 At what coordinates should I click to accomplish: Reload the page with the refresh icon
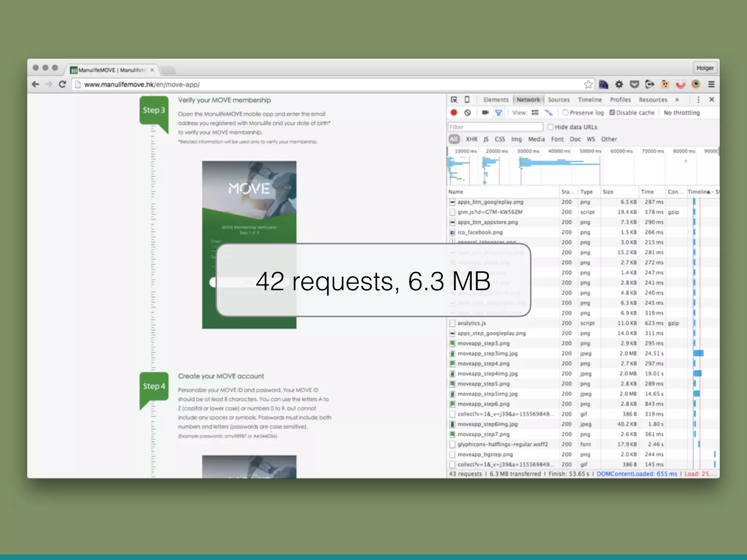(x=62, y=84)
